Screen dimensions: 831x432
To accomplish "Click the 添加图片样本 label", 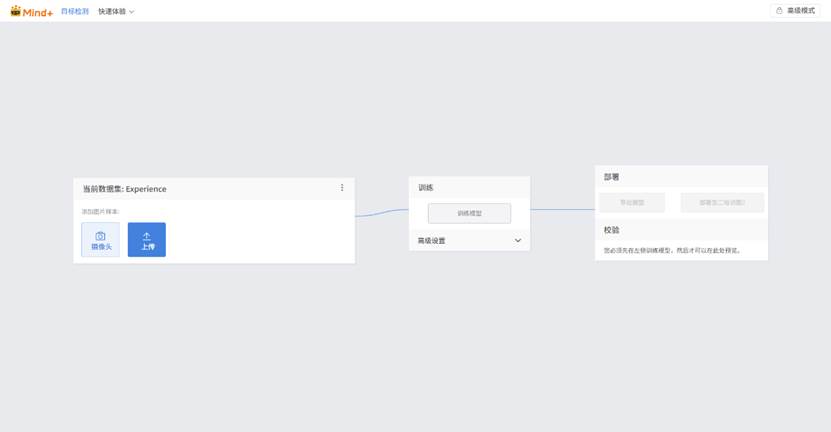I will coord(99,212).
